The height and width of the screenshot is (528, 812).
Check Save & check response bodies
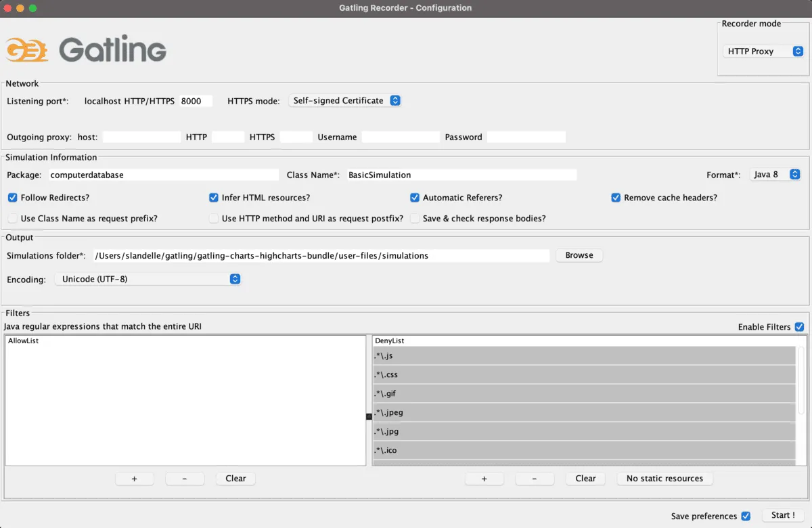coord(415,218)
